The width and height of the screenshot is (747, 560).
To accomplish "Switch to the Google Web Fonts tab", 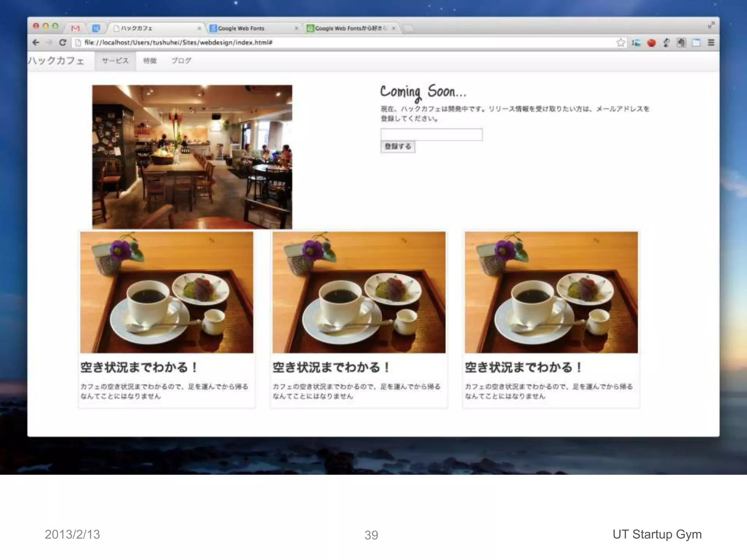I will point(241,28).
